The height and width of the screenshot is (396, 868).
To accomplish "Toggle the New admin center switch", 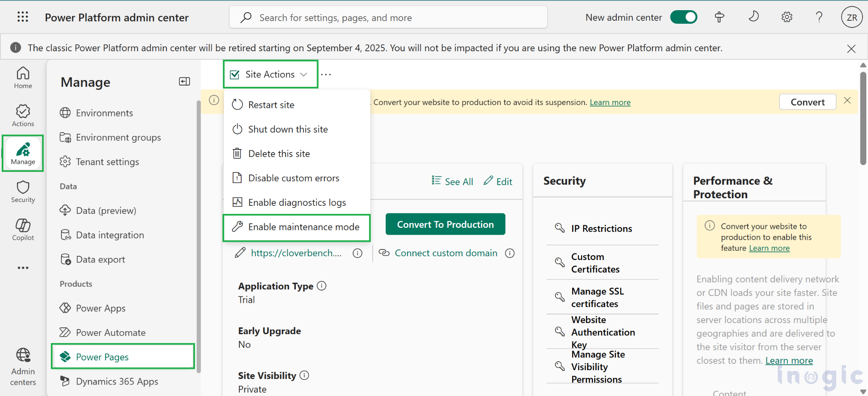I will click(683, 17).
